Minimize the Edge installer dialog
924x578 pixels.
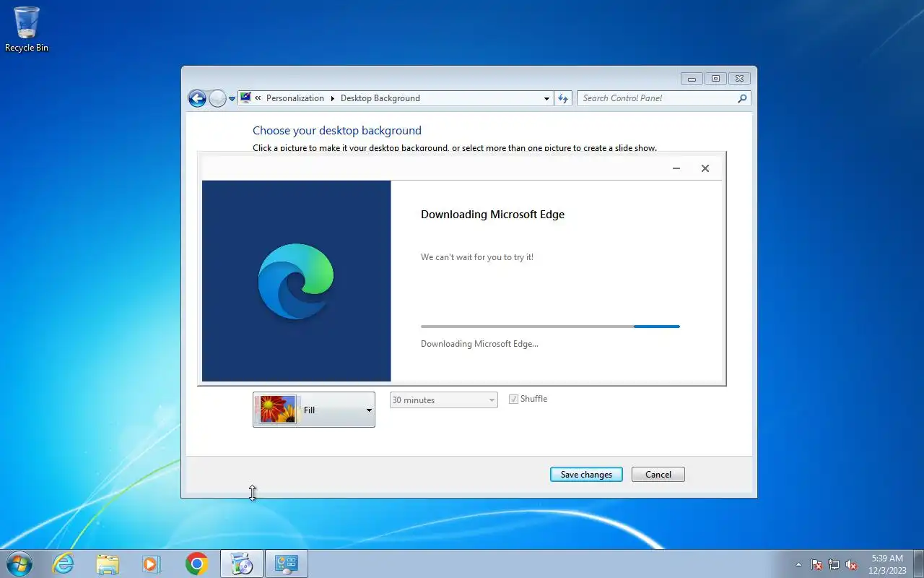click(x=676, y=168)
